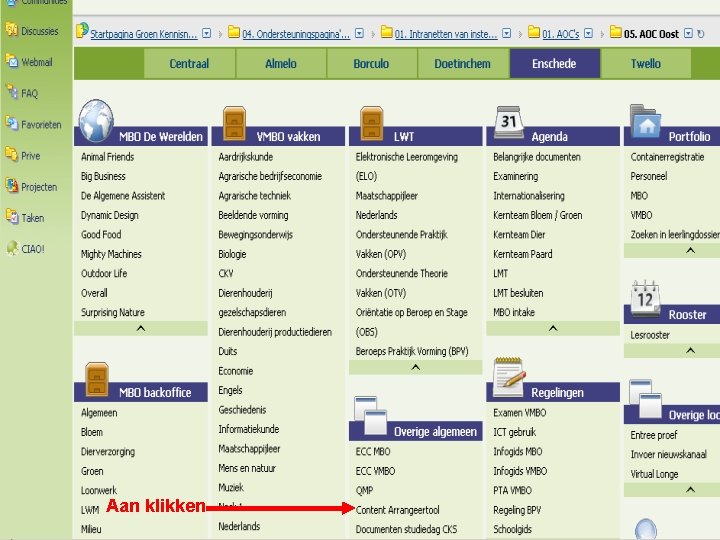Open the Infogids VMBO link
720x540 pixels.
click(520, 471)
